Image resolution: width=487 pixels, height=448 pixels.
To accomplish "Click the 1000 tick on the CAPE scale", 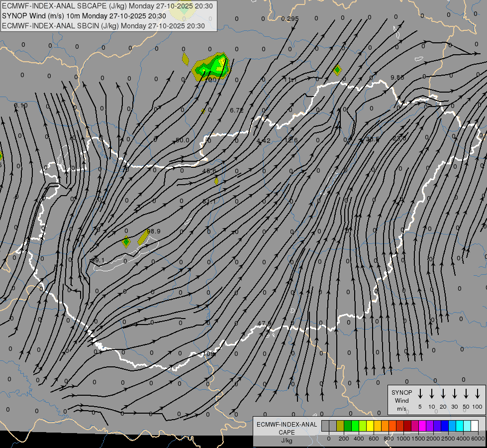I will coord(403,439).
